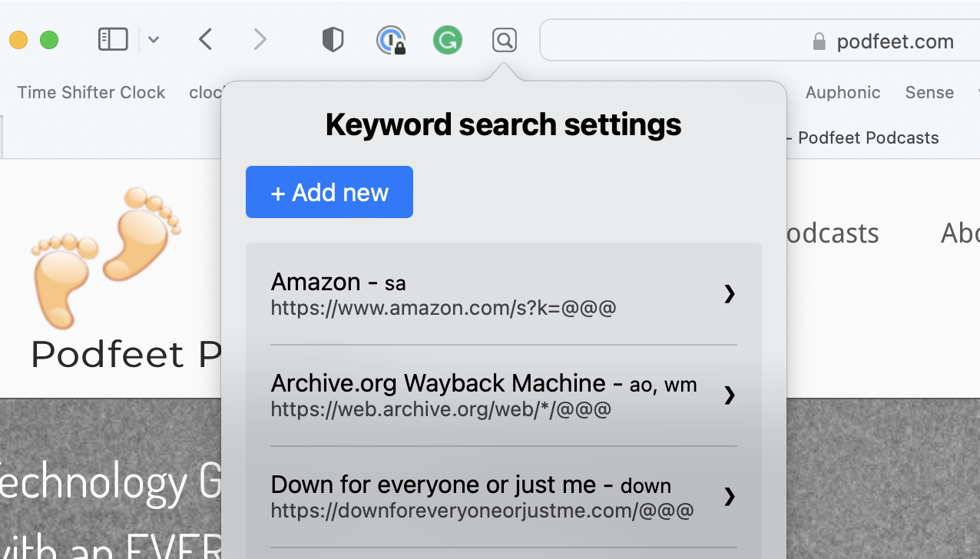Open the Sense bookmark
This screenshot has height=559, width=980.
pos(929,93)
